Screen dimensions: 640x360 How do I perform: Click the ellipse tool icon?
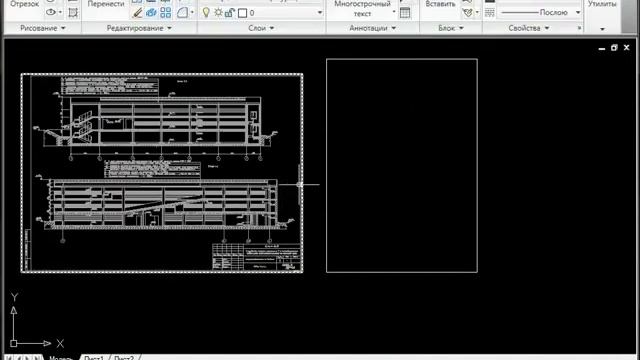coord(51,12)
